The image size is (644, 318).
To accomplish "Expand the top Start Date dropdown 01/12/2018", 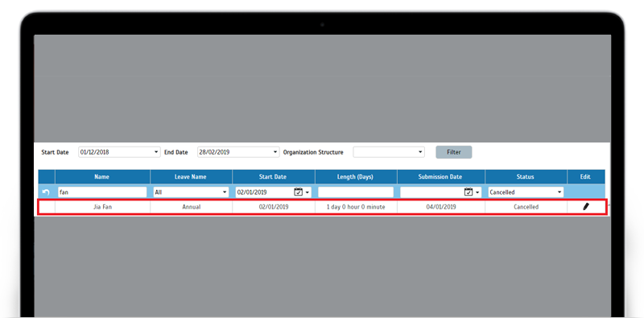I will click(x=119, y=152).
